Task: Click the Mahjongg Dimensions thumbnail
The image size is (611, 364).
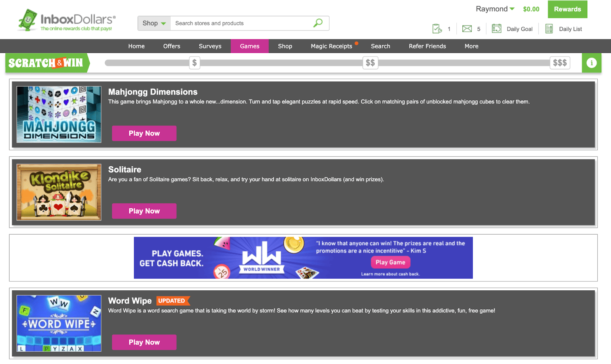Action: 59,114
